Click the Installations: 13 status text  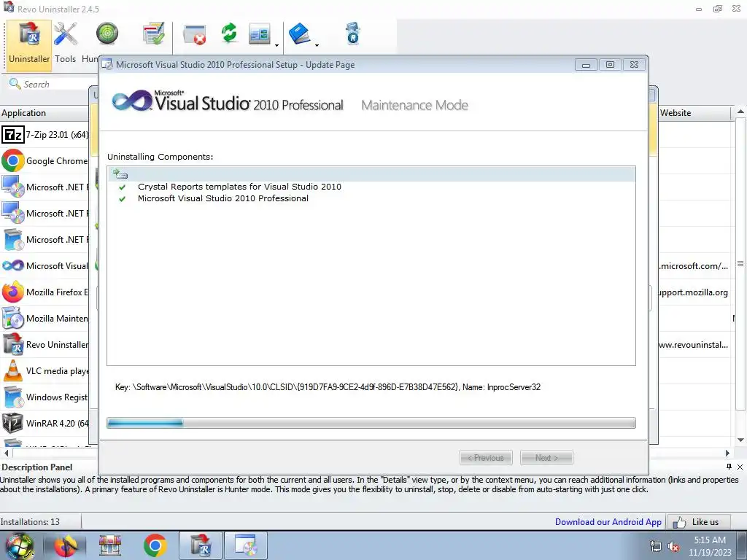tap(30, 522)
